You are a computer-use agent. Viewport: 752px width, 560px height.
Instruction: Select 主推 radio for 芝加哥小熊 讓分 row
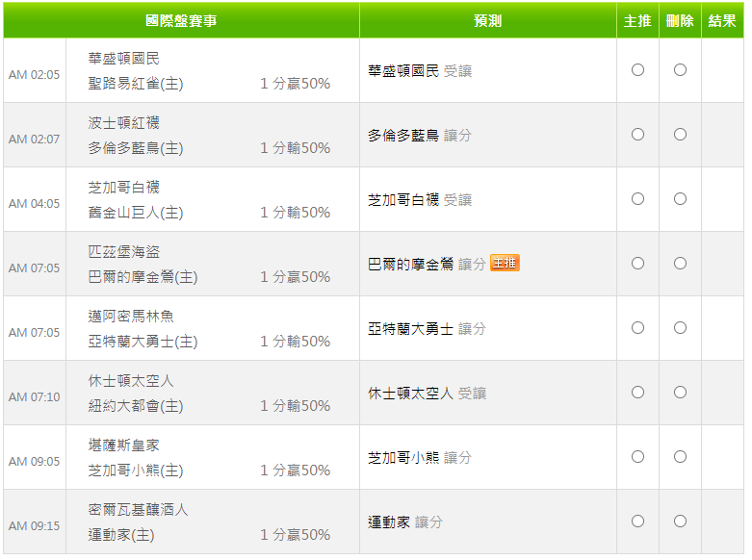pyautogui.click(x=637, y=457)
